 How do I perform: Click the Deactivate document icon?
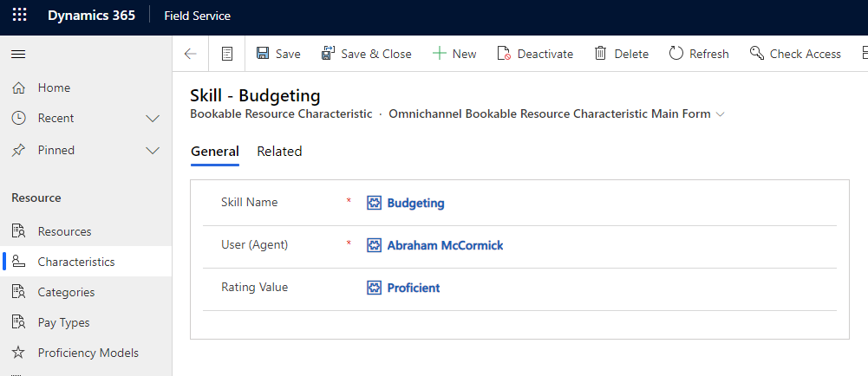[504, 54]
